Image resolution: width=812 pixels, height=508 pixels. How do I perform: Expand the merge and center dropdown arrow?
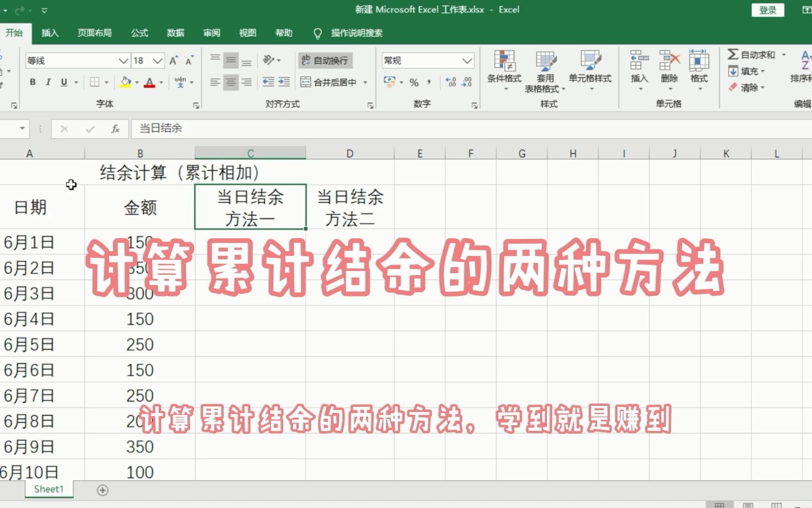pyautogui.click(x=366, y=82)
